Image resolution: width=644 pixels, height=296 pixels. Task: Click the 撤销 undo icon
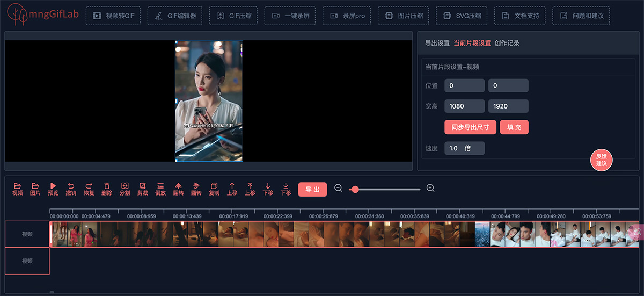click(71, 186)
